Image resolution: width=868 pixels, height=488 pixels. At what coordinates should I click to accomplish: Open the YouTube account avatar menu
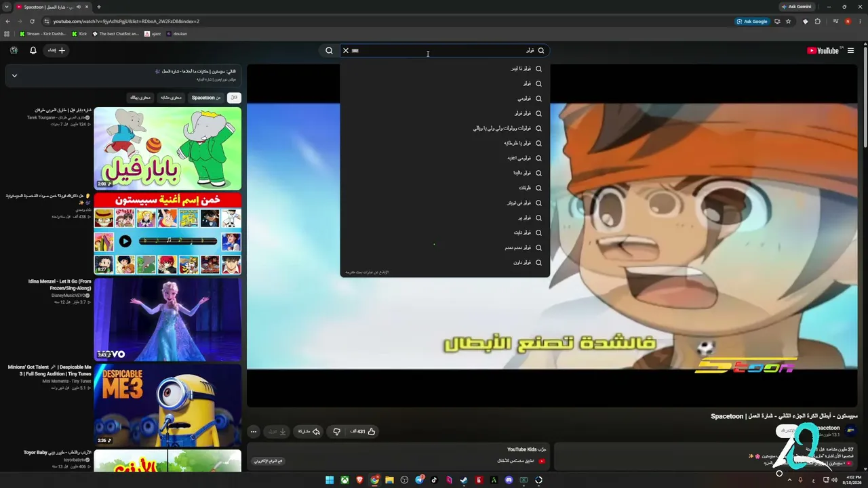point(14,50)
